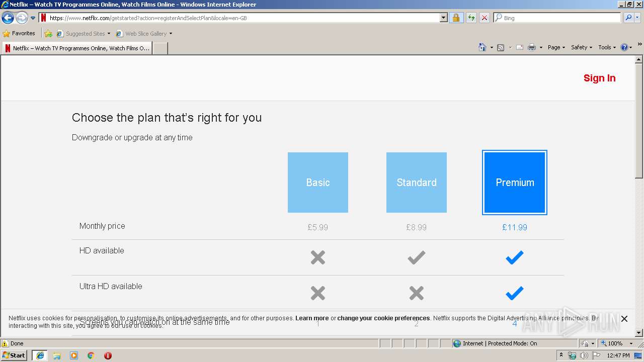Open the Windows Explorer folder taskbar icon
This screenshot has width=644, height=362.
click(x=57, y=355)
